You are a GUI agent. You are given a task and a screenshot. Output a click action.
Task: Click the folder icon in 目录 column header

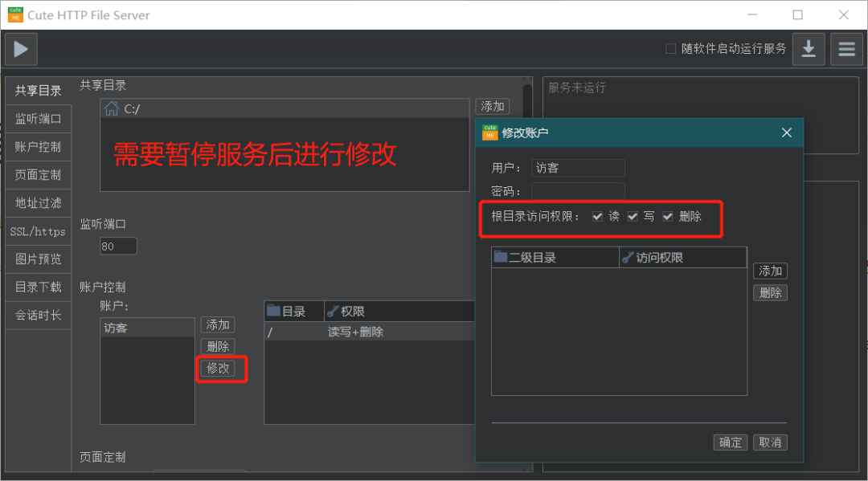pyautogui.click(x=273, y=311)
